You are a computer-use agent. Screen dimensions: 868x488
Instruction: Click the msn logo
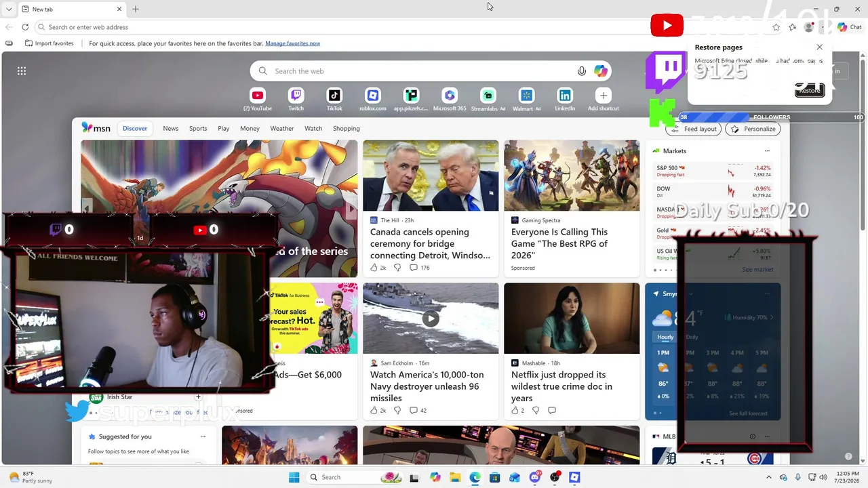click(96, 128)
